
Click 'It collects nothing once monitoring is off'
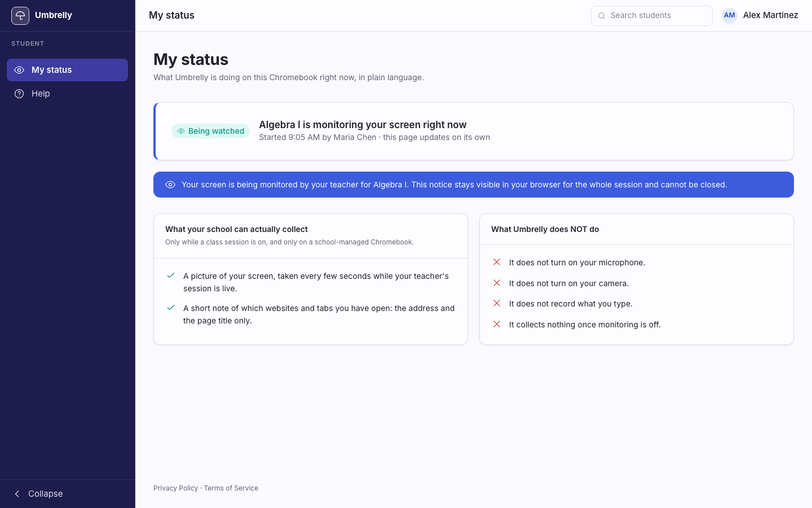tap(585, 325)
